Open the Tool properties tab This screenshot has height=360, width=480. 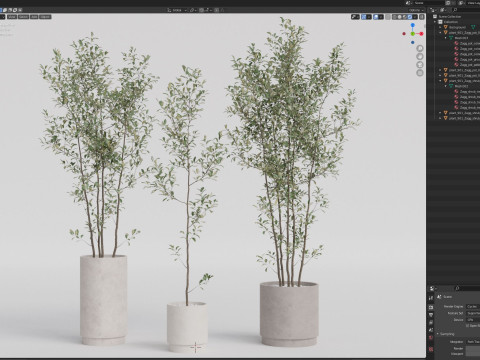coord(431,298)
